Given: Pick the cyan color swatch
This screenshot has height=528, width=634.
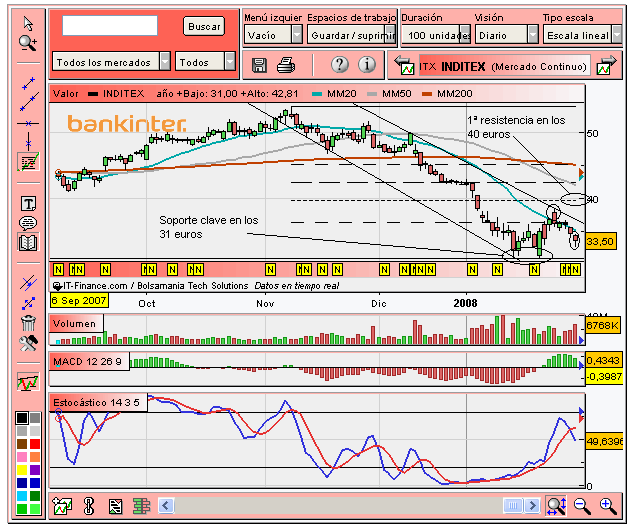Looking at the screenshot, I should (22, 496).
